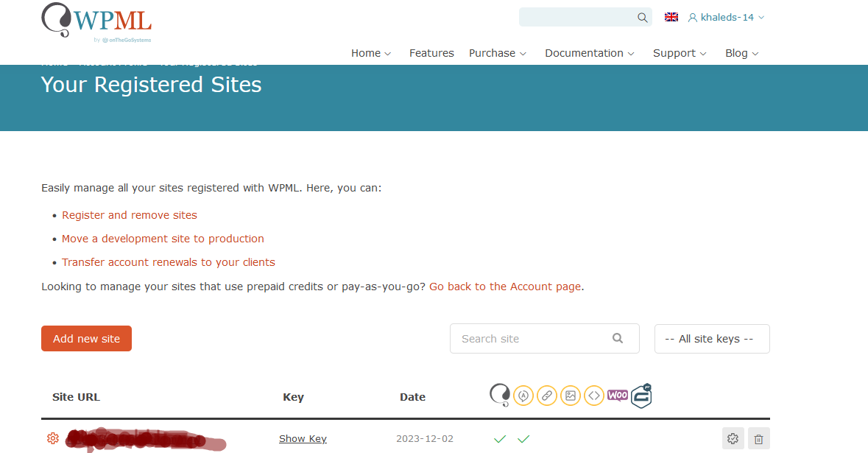Click the Date column header

(x=412, y=397)
